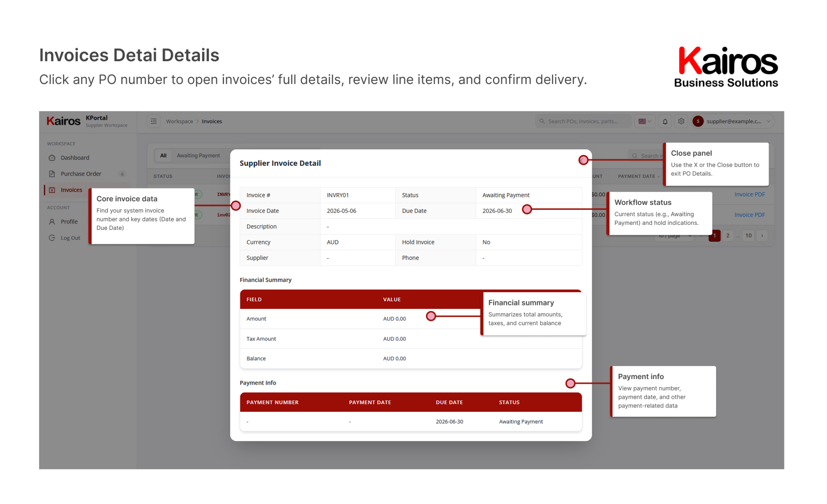Click the Tax Amount row value AUD 0.00

point(394,339)
